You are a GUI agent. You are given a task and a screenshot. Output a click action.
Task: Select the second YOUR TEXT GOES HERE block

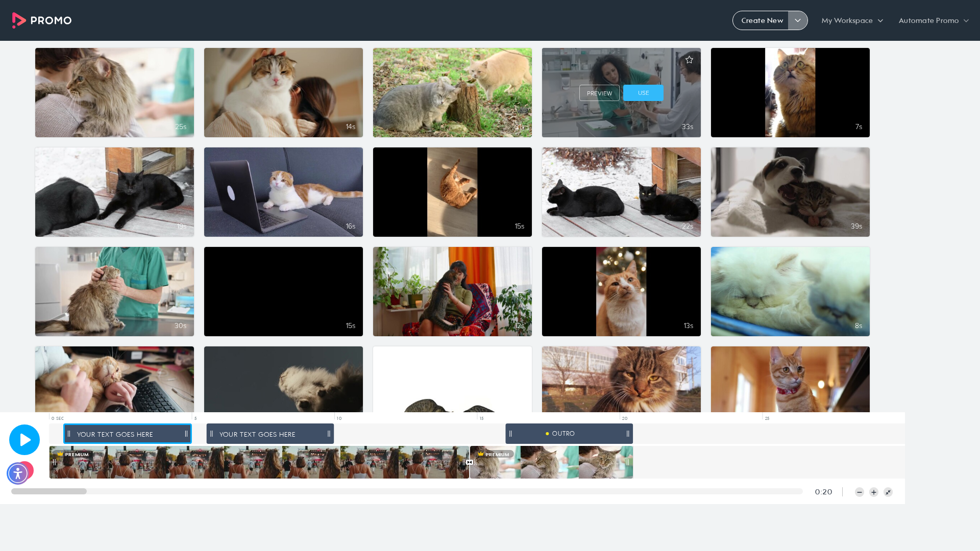270,434
